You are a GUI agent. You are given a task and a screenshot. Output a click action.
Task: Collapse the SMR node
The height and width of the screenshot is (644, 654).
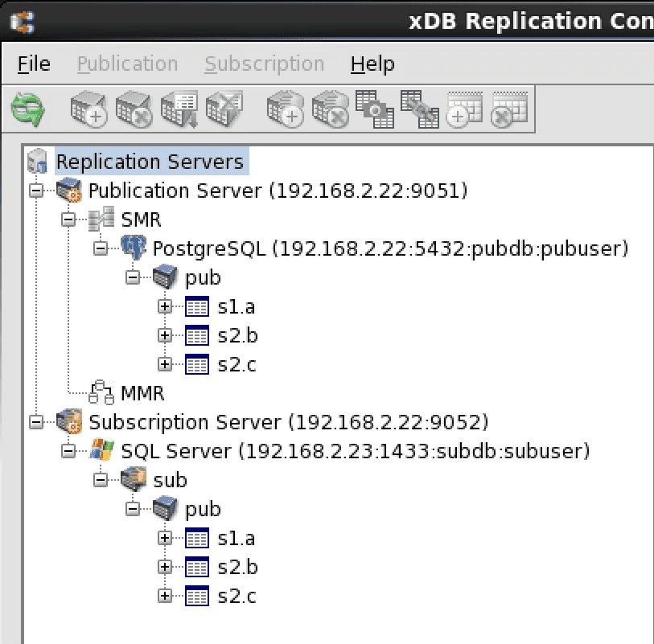69,219
